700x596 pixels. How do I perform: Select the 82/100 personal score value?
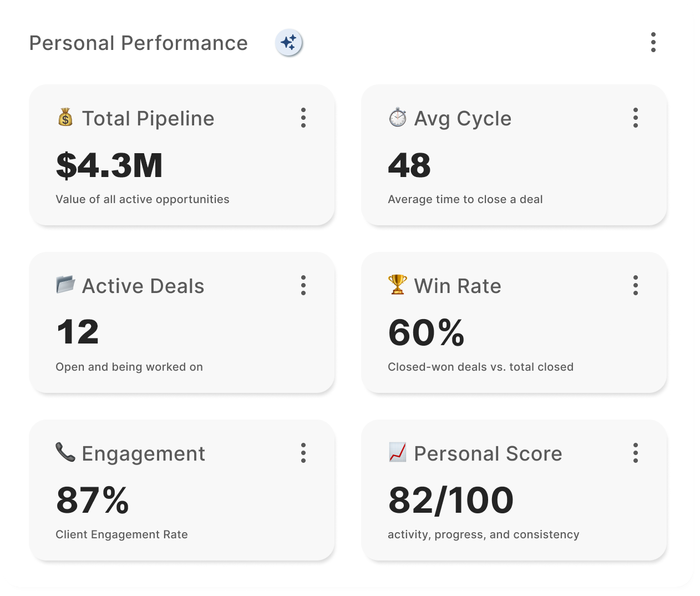click(450, 501)
